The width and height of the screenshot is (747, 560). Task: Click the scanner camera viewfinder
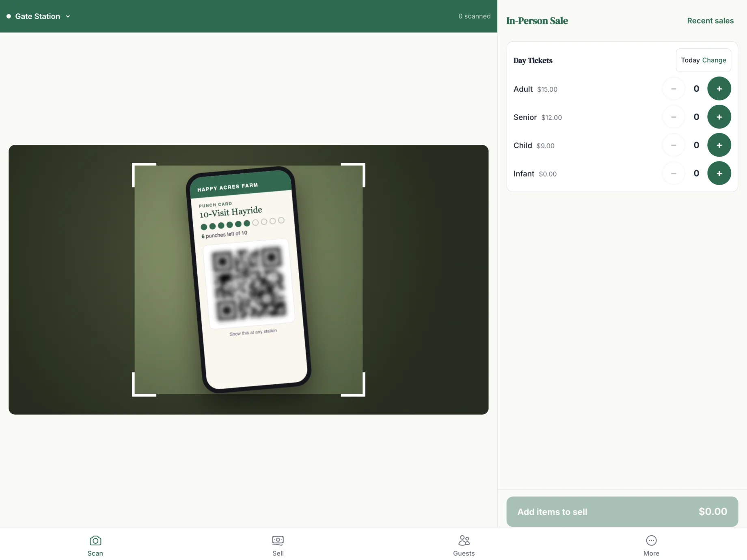pyautogui.click(x=248, y=280)
